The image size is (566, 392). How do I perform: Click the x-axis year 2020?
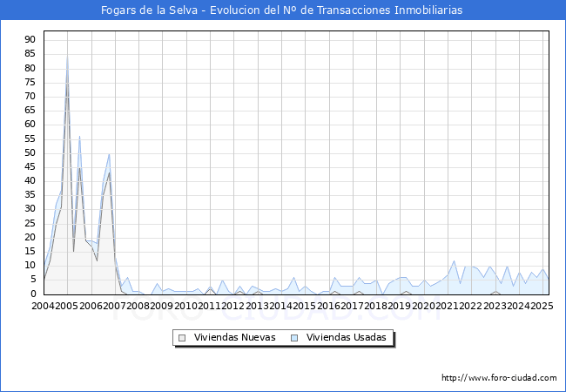click(423, 306)
